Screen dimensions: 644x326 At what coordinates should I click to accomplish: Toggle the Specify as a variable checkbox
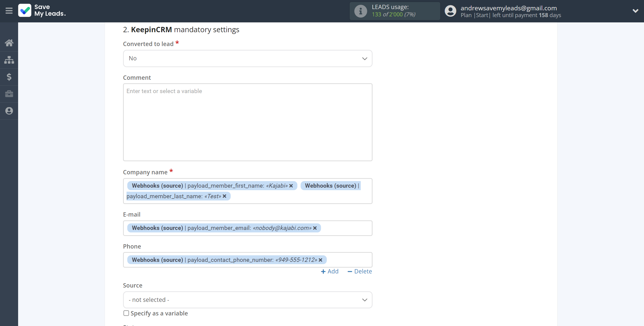126,313
